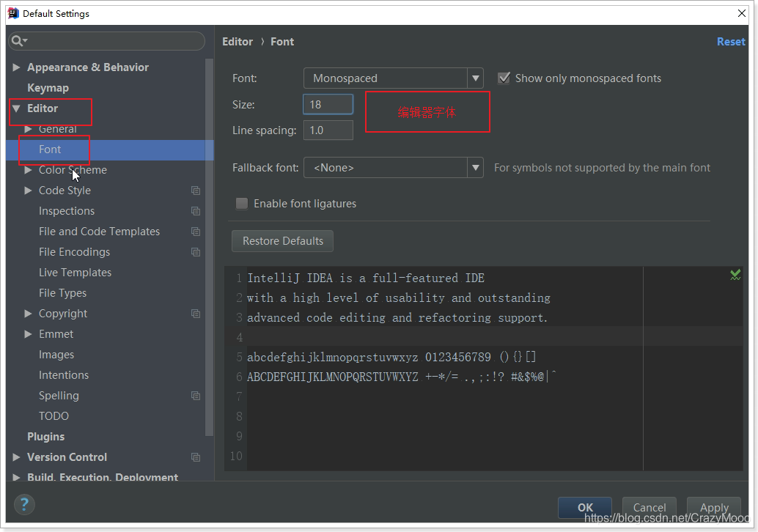Open Images settings page

[56, 355]
